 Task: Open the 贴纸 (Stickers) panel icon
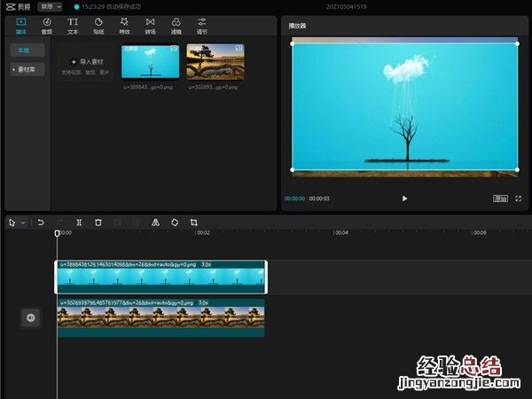click(98, 25)
